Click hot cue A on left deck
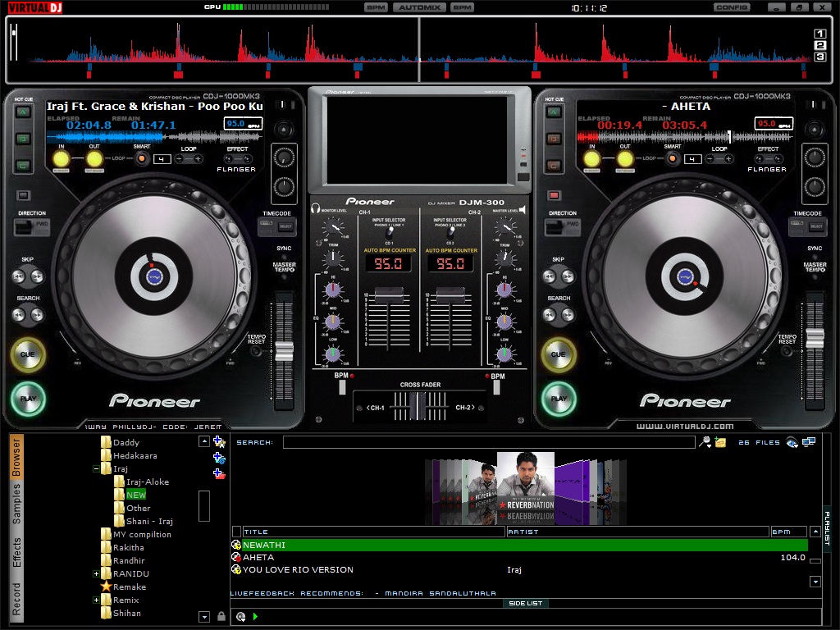The image size is (840, 630). click(23, 112)
